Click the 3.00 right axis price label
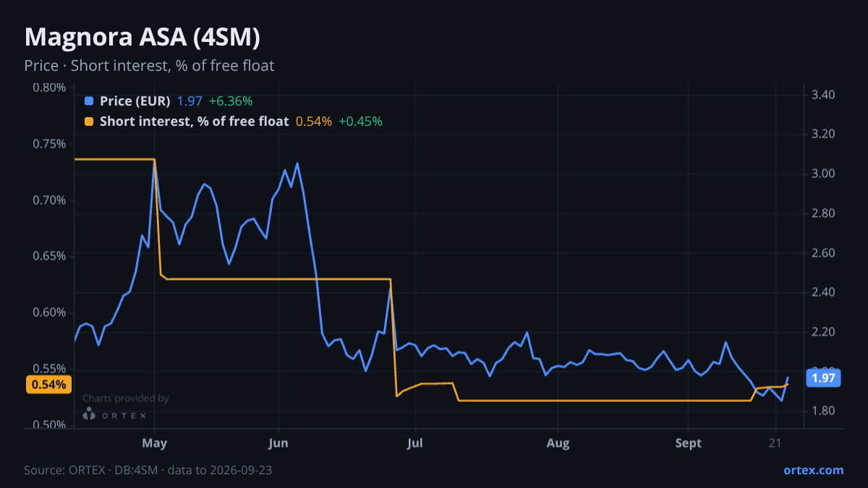The width and height of the screenshot is (868, 488). point(824,174)
